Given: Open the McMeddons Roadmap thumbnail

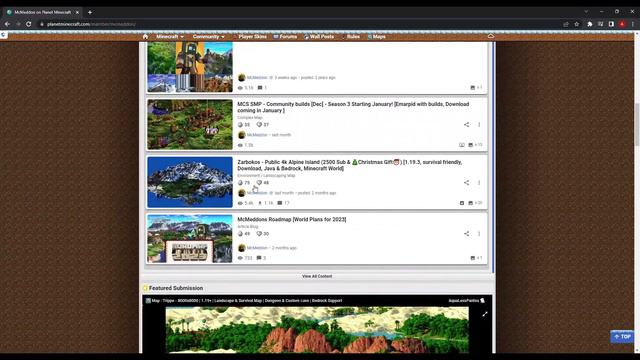Looking at the screenshot, I should (190, 239).
